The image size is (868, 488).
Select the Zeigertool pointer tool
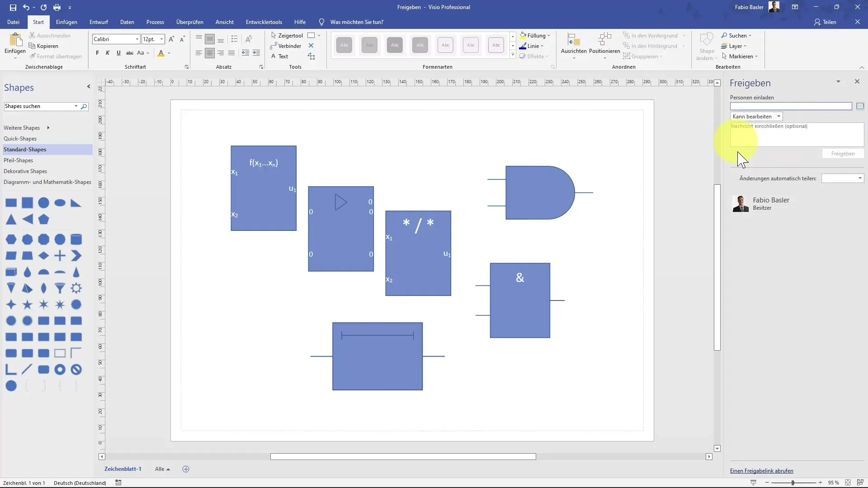point(287,35)
